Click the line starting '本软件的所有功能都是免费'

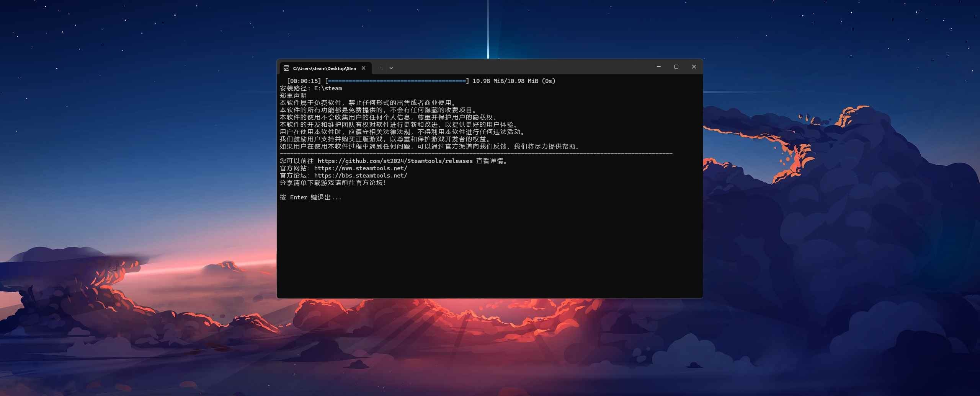point(379,110)
